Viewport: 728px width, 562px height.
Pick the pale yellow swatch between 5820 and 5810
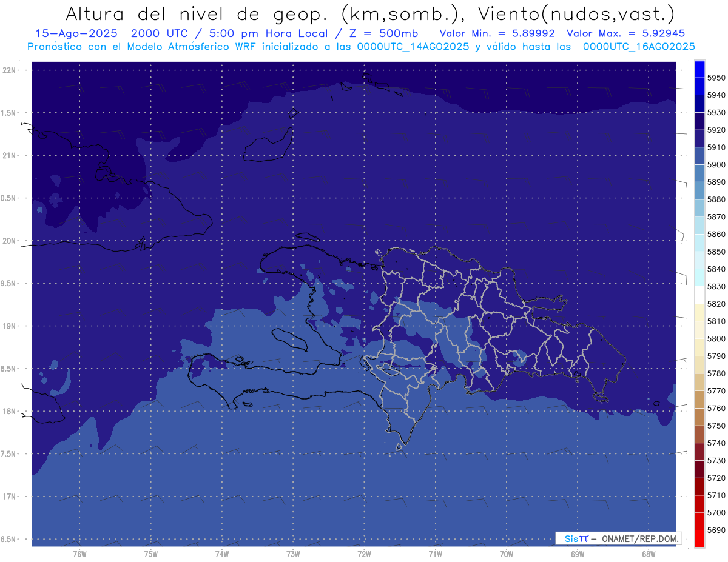[699, 312]
